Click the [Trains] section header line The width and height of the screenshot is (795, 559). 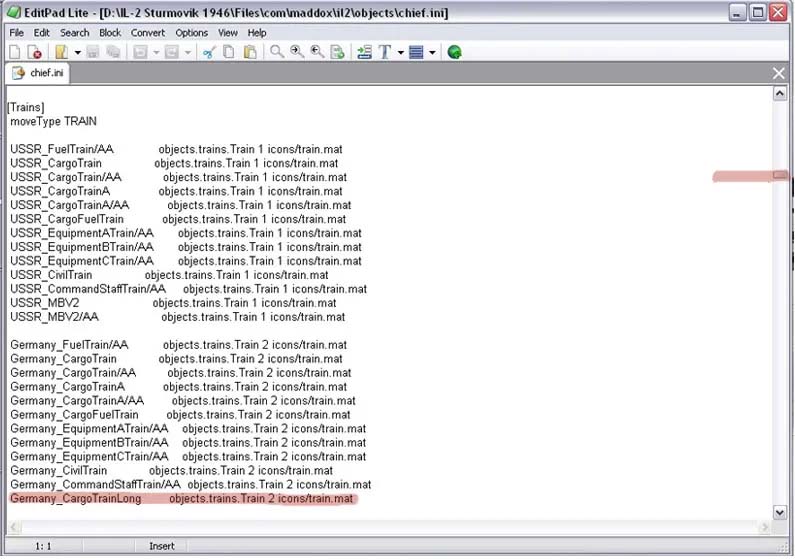[x=26, y=107]
